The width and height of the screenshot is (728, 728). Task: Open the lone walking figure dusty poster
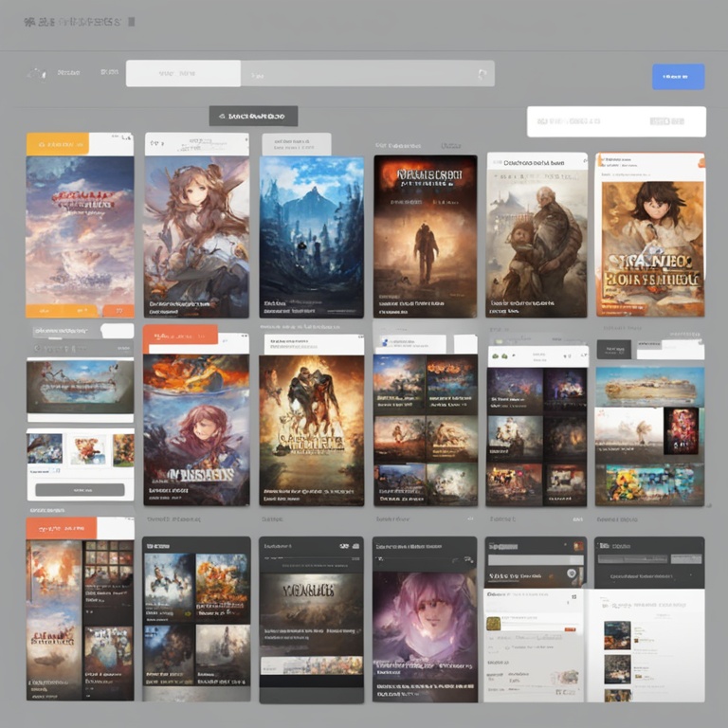coord(426,237)
